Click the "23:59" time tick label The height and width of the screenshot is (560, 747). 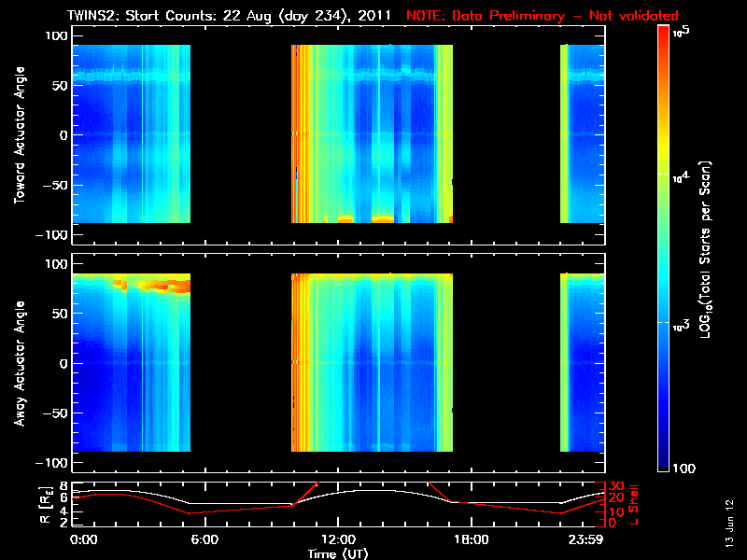585,540
